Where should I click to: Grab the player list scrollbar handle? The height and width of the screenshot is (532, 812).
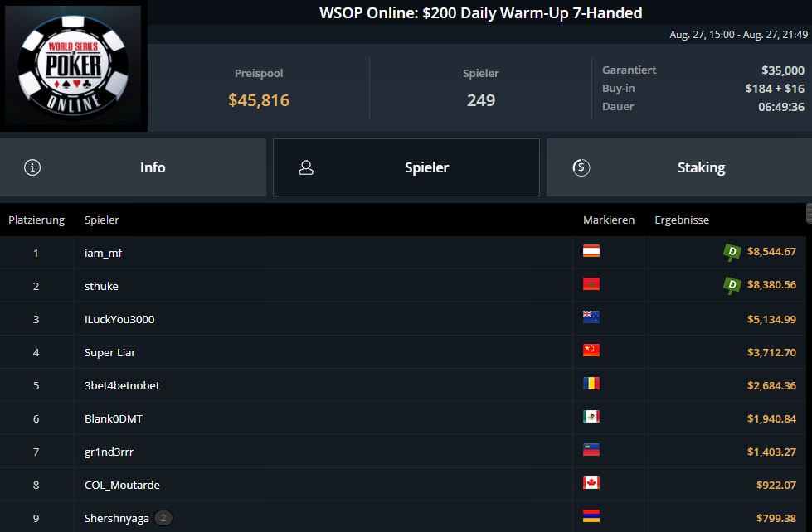[x=809, y=213]
